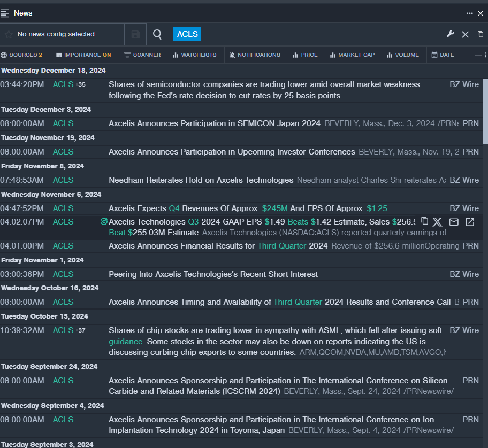Click the vertical scrollbar thumb

485,111
